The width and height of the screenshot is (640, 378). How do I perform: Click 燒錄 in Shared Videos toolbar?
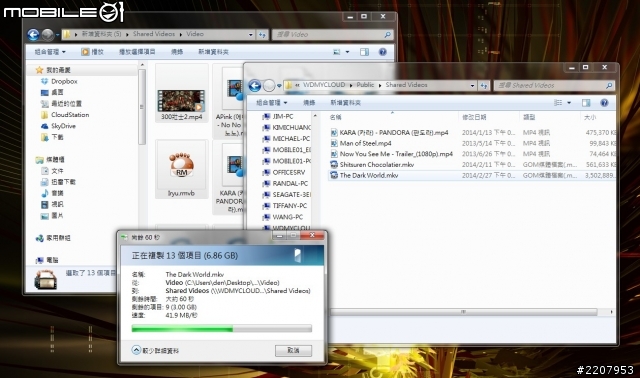[x=309, y=102]
